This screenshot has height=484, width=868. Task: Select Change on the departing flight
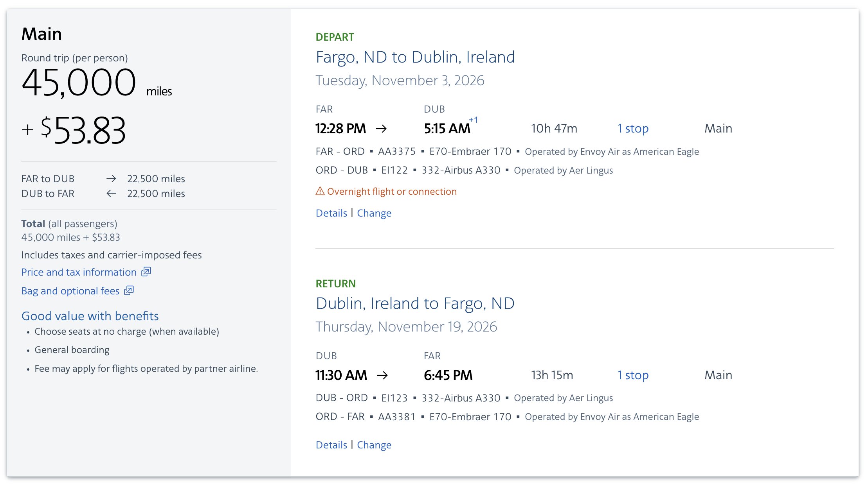tap(374, 213)
